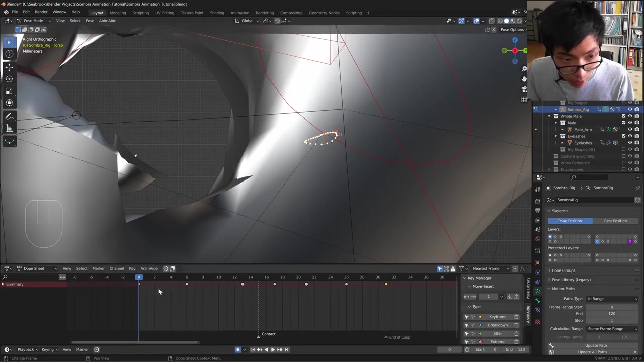Click the delete icon beside Breakdown key type

(x=516, y=325)
